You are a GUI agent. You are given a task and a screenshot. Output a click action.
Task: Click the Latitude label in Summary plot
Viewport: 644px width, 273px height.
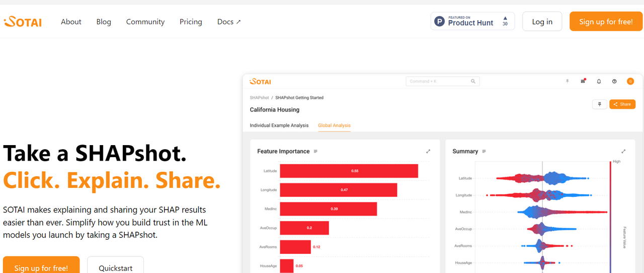coord(465,178)
